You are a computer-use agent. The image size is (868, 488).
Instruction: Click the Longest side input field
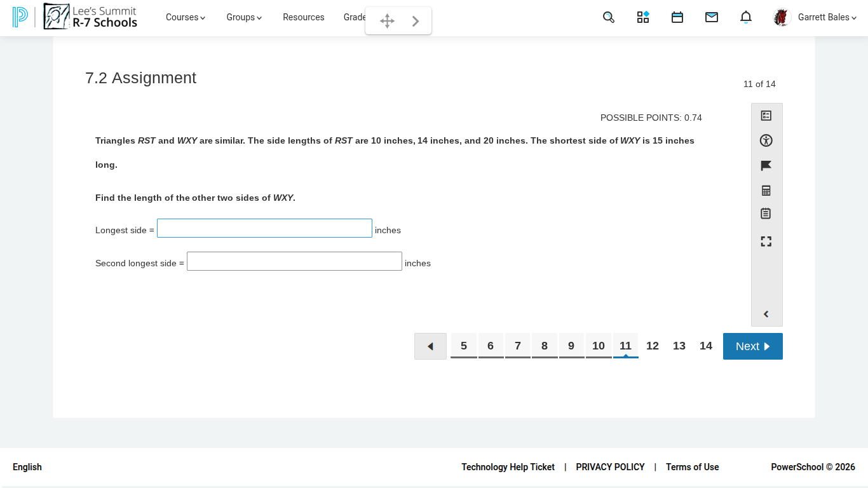[x=264, y=228]
